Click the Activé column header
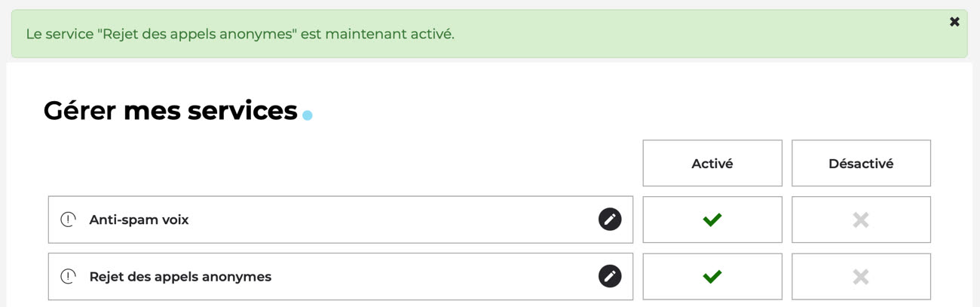The image size is (980, 307). click(712, 164)
